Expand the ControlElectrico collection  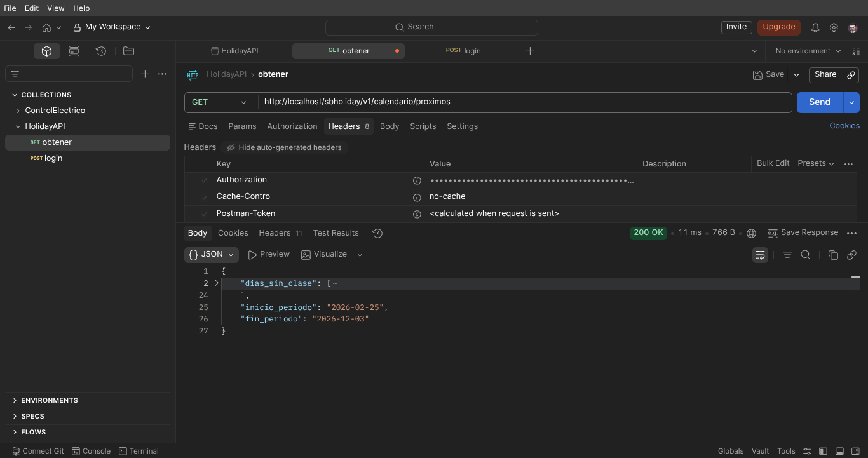pyautogui.click(x=18, y=111)
